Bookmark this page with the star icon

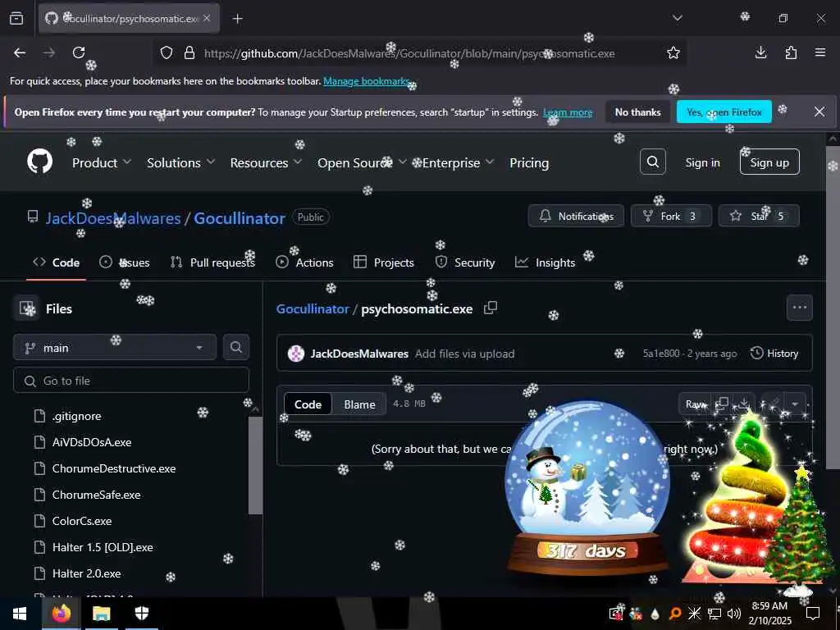click(x=673, y=52)
